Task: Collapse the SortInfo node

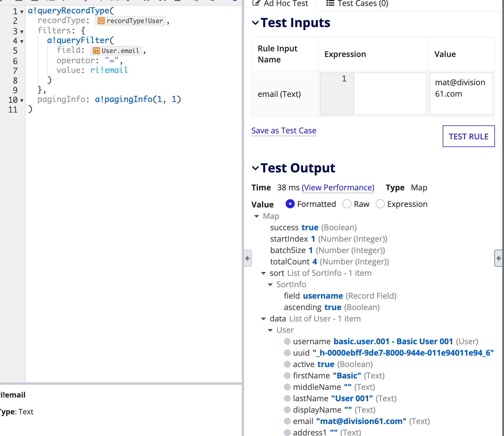Action: 270,285
